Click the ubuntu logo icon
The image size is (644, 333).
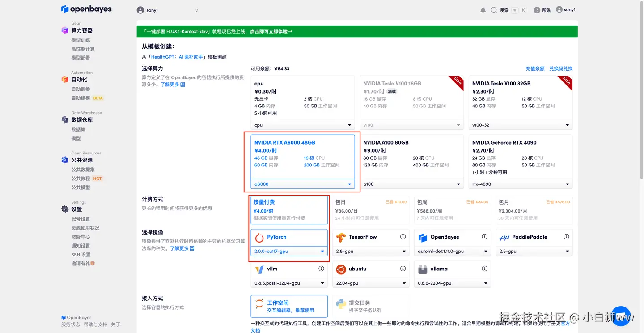(341, 269)
